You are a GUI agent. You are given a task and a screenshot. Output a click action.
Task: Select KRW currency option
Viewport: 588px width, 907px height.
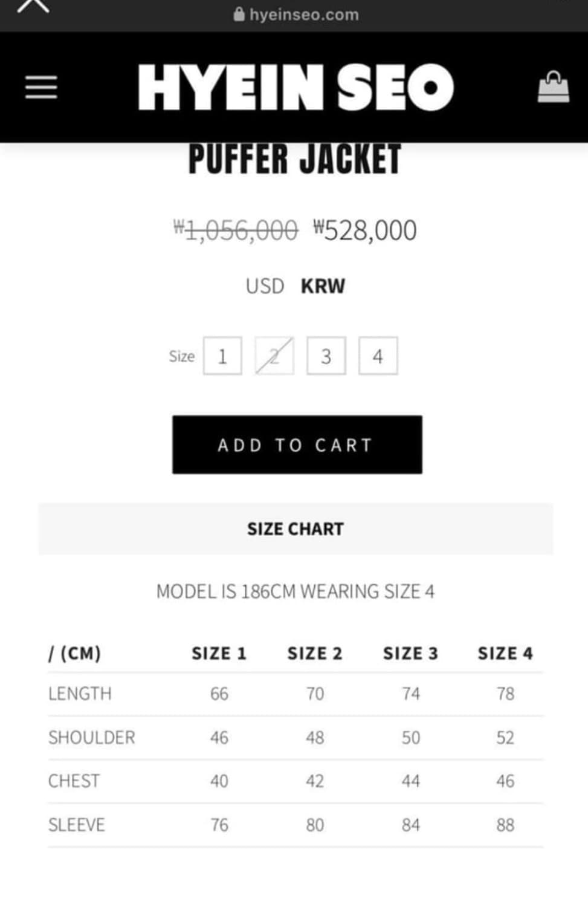[323, 286]
